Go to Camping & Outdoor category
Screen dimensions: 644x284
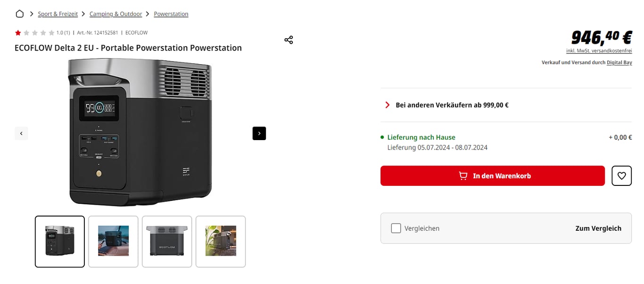pyautogui.click(x=116, y=14)
